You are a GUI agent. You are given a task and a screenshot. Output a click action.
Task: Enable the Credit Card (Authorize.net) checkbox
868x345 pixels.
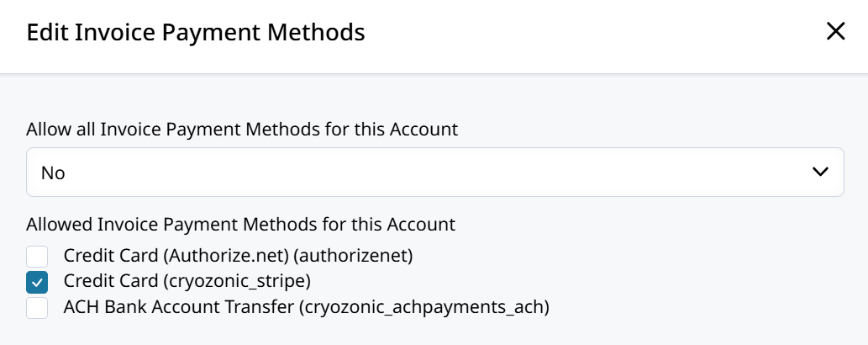37,255
